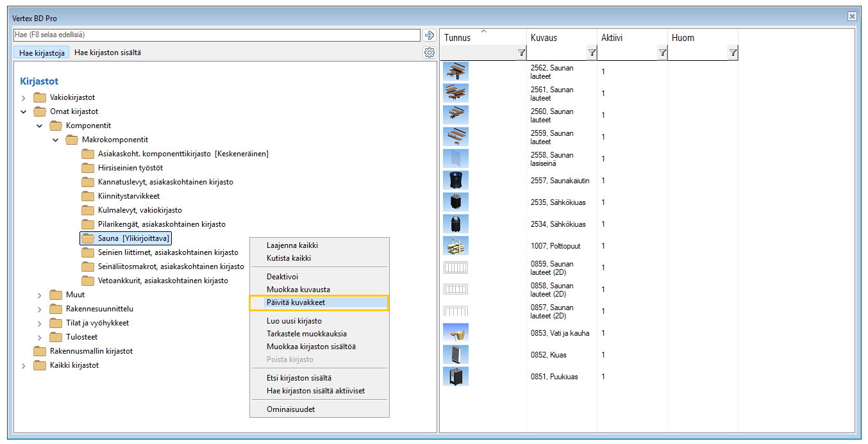The image size is (868, 444).
Task: Expand the Rakennesuunnittelu tree node
Action: point(40,309)
